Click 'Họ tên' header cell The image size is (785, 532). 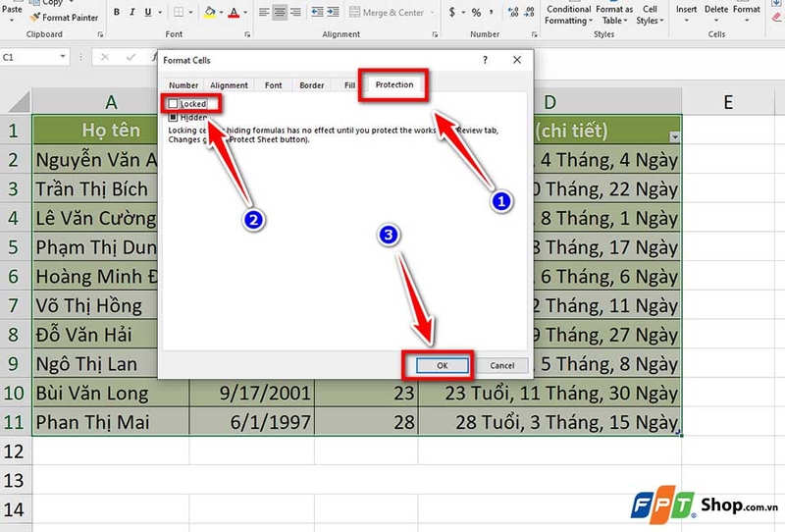(111, 131)
